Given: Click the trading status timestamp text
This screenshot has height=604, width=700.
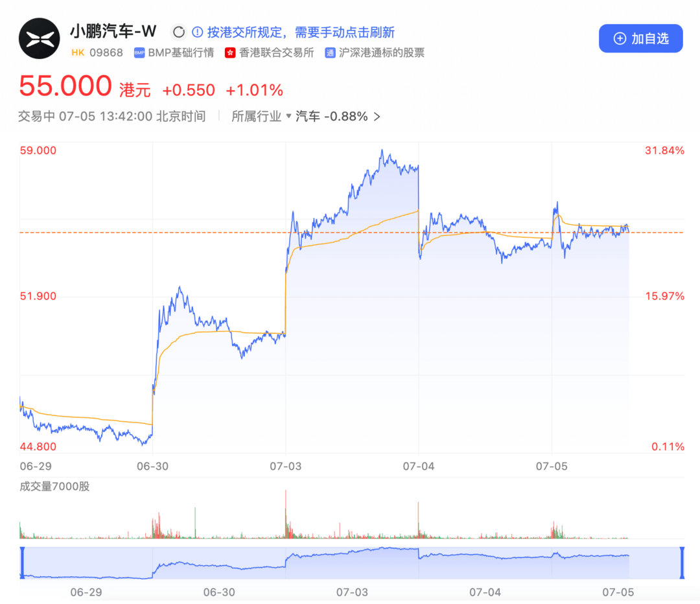Looking at the screenshot, I should 112,117.
